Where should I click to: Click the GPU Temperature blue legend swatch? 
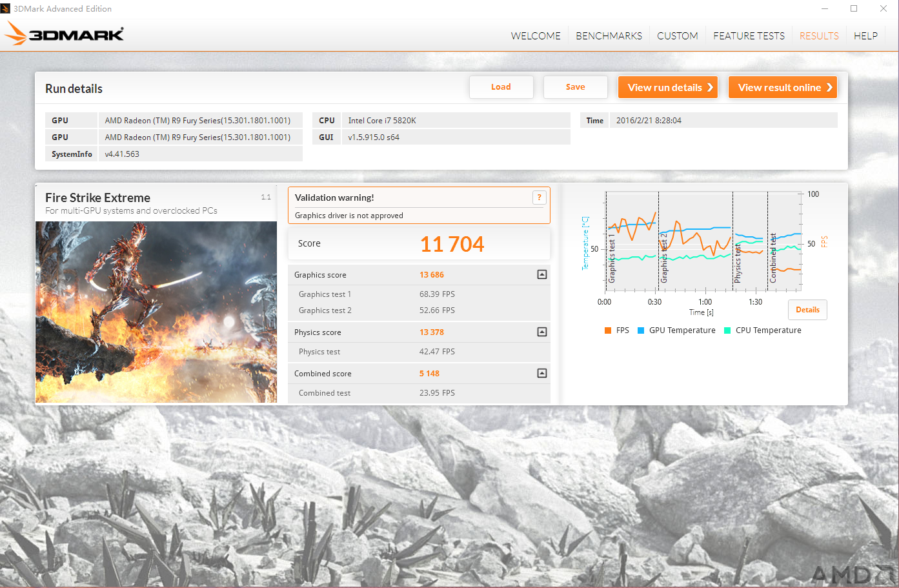coord(641,330)
